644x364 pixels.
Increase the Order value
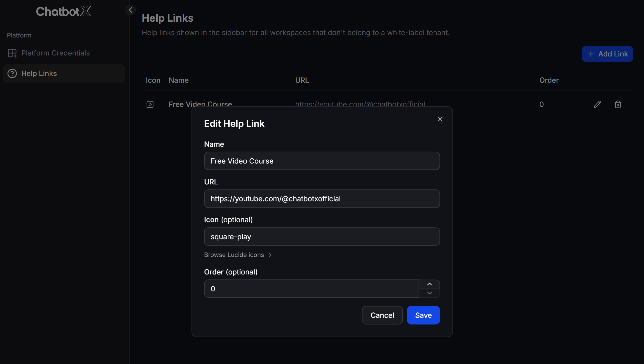coord(429,284)
